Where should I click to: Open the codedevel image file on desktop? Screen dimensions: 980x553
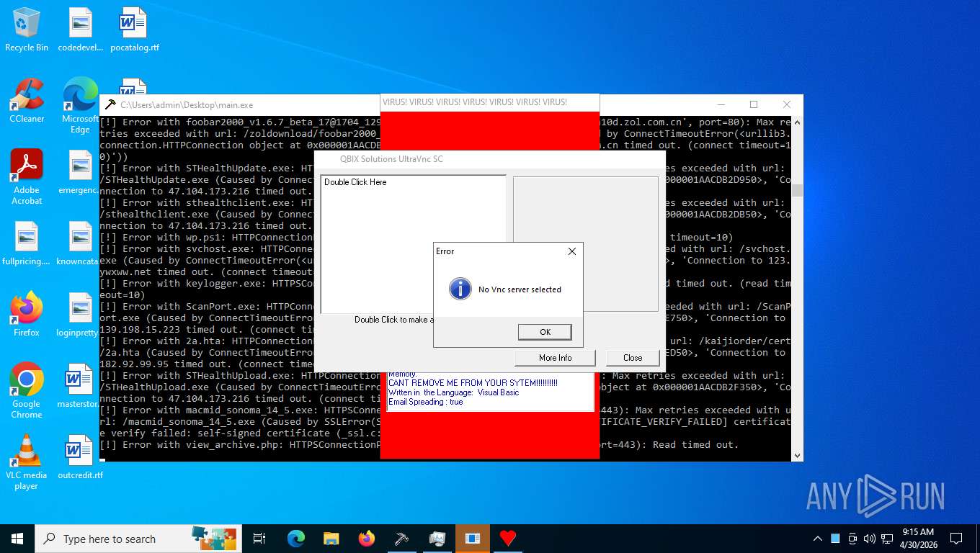click(80, 30)
